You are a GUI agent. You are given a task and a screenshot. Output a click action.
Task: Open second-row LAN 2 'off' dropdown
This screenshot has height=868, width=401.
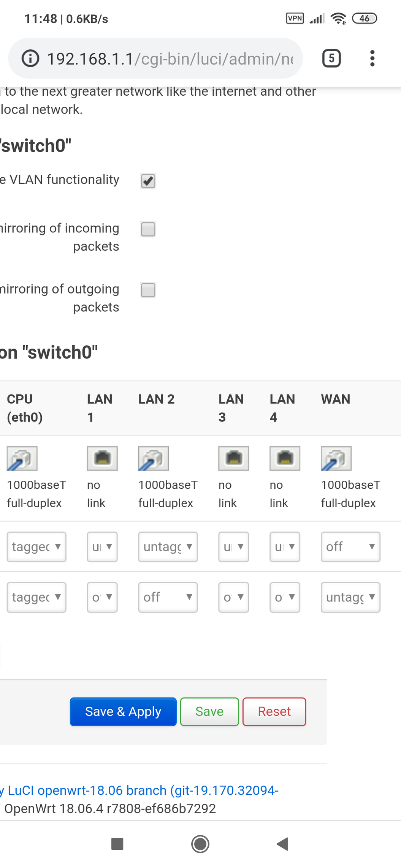168,597
